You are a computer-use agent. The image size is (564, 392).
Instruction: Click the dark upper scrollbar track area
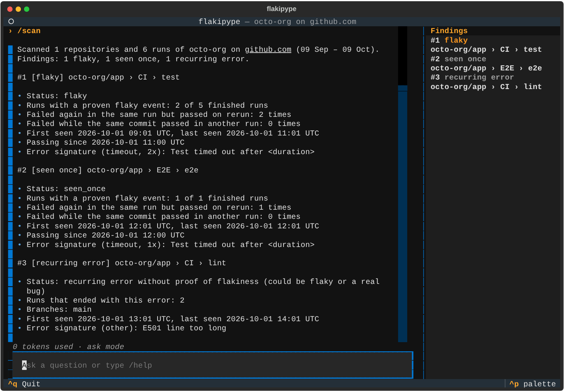403,56
